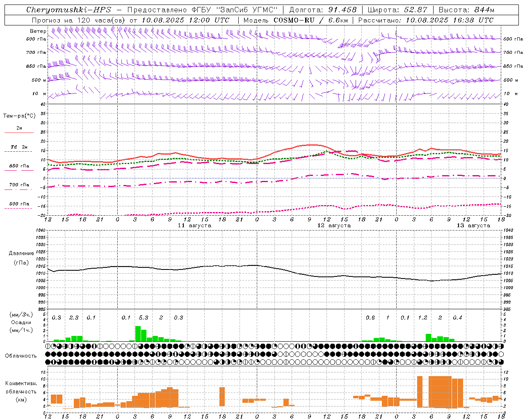This screenshot has width=525, height=420.
Task: Click the precipitation value 0.6
Action: pyautogui.click(x=370, y=318)
